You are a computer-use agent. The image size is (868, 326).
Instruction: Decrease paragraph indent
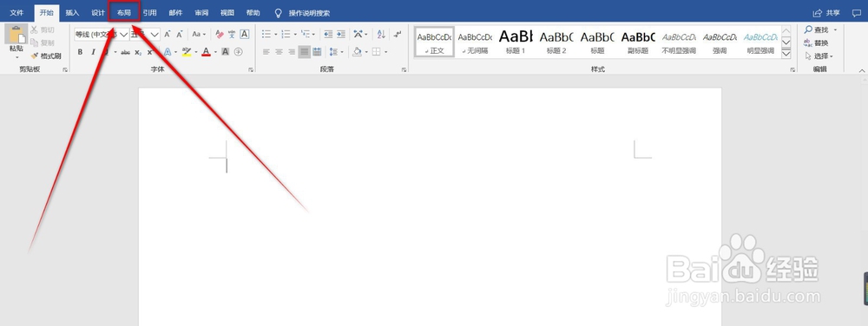pos(328,35)
